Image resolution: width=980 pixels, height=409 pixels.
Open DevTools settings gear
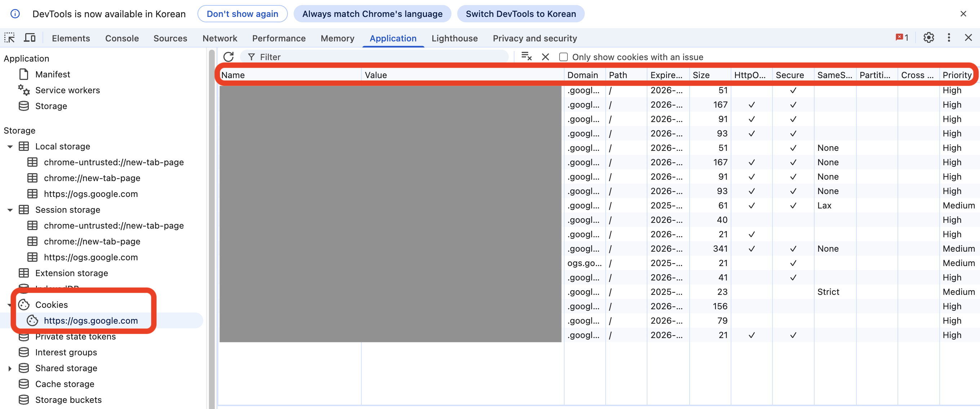pyautogui.click(x=928, y=38)
